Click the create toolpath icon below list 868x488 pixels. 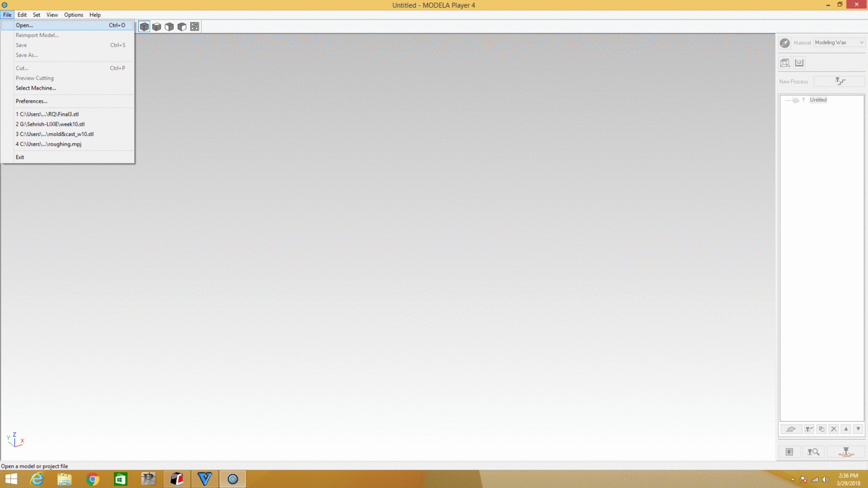[791, 429]
